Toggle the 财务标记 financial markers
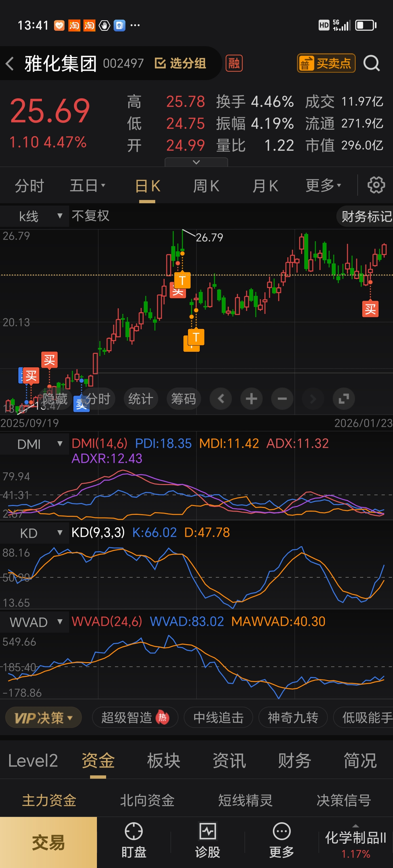This screenshot has height=868, width=393. click(365, 216)
